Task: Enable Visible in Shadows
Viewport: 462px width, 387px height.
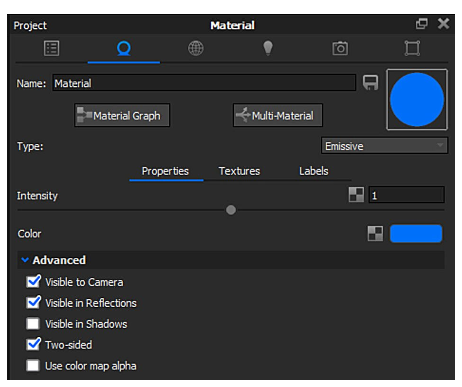Action: [33, 324]
